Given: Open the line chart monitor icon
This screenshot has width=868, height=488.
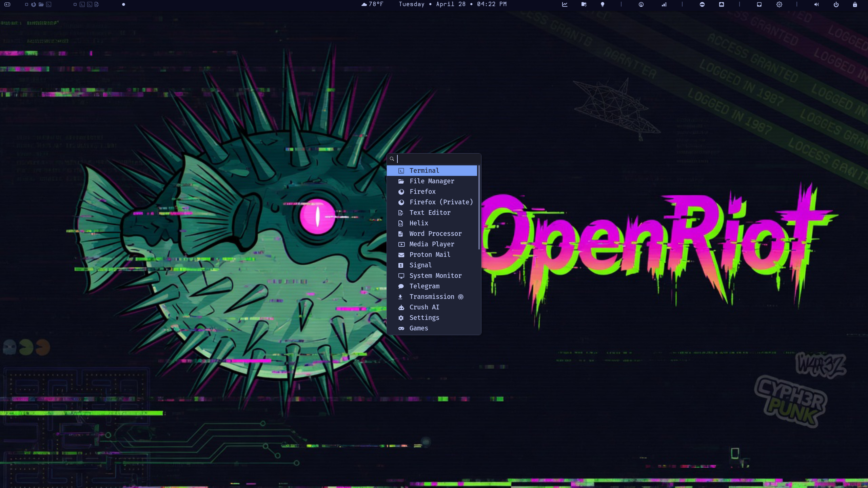Looking at the screenshot, I should pyautogui.click(x=565, y=4).
